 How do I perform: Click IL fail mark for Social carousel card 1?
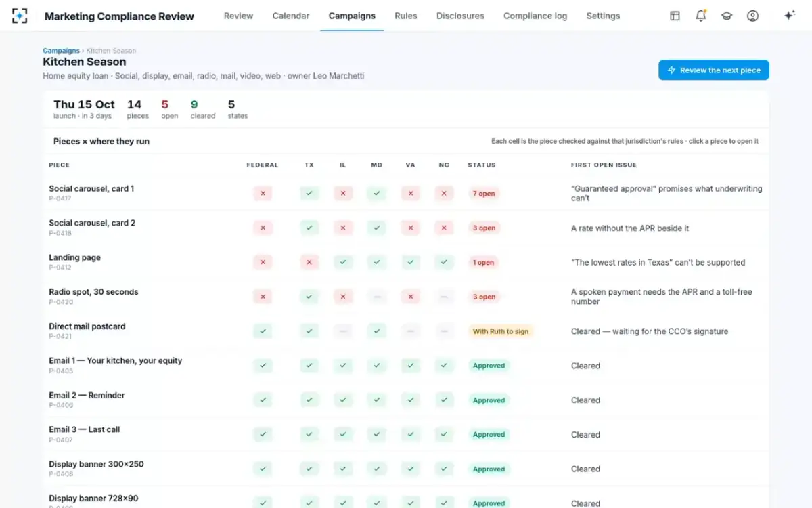(x=343, y=194)
